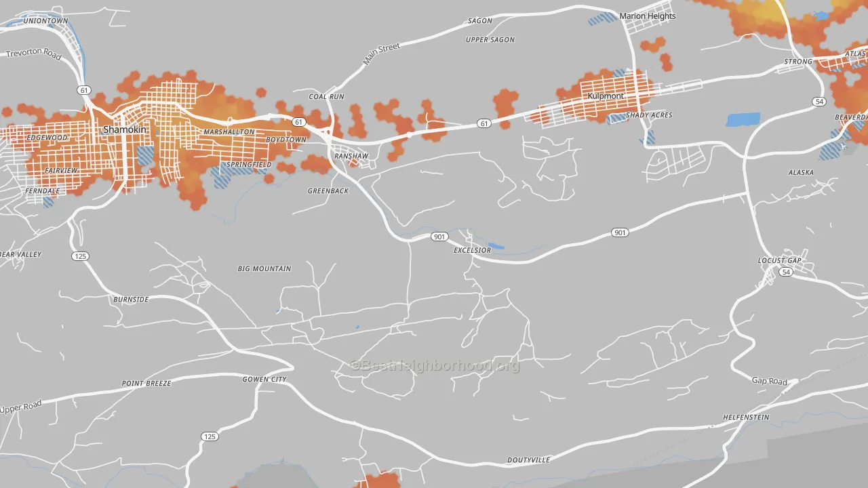This screenshot has height=488, width=868.
Task: Click the Upper Sagon label
Action: click(x=490, y=40)
